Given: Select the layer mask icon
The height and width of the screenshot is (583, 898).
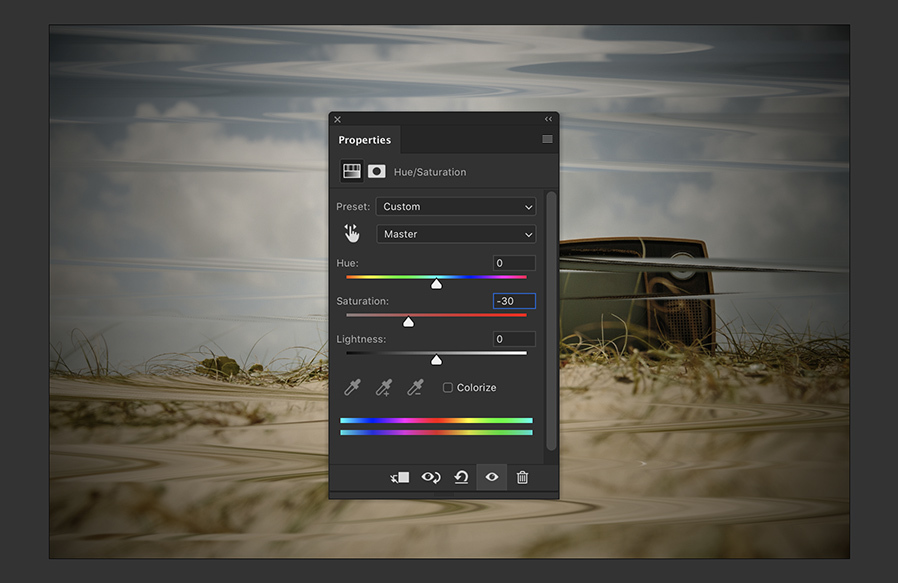Looking at the screenshot, I should (x=376, y=171).
